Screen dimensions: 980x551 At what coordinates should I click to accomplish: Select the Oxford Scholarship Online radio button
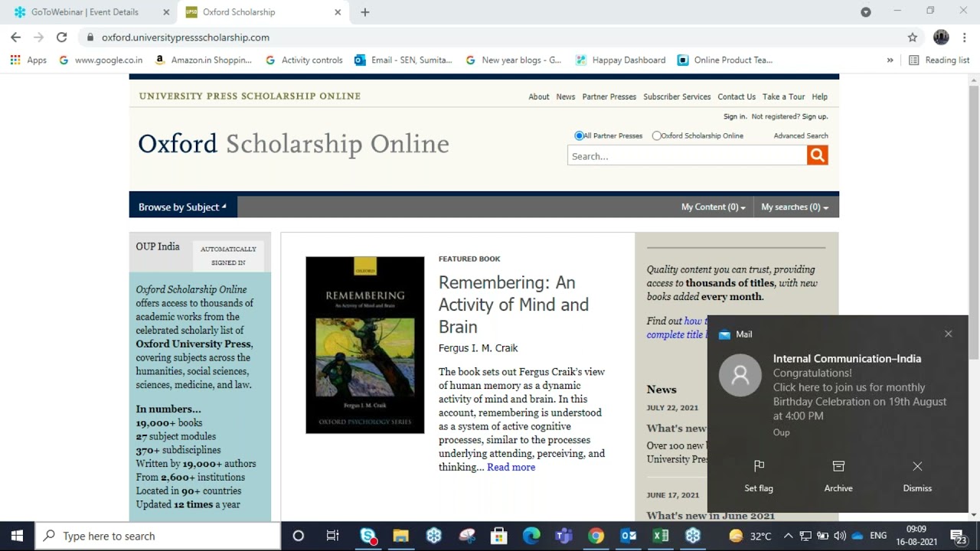pos(656,135)
